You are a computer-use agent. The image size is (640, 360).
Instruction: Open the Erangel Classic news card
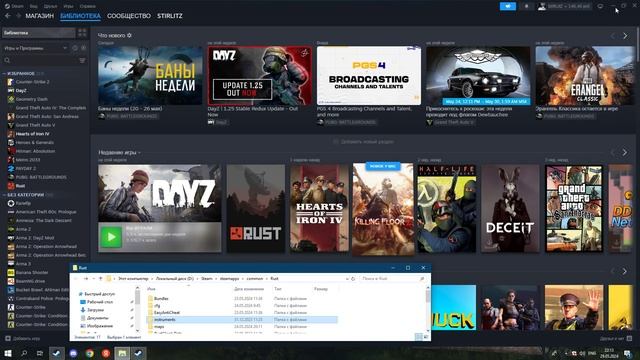coord(585,76)
